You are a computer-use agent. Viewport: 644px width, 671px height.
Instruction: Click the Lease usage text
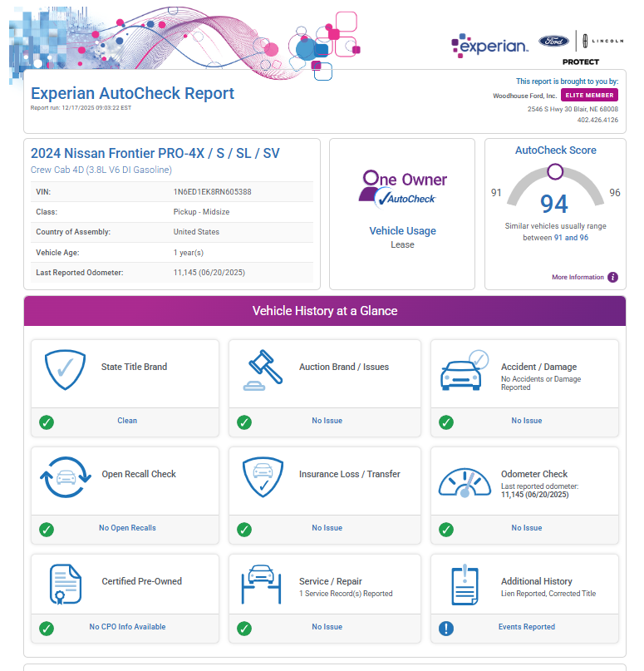coord(402,244)
